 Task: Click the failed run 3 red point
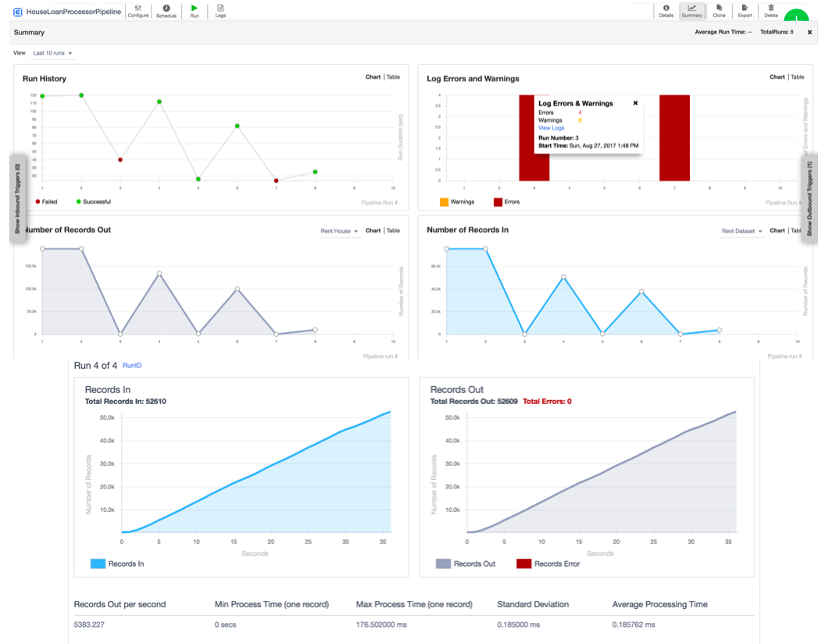[x=120, y=160]
